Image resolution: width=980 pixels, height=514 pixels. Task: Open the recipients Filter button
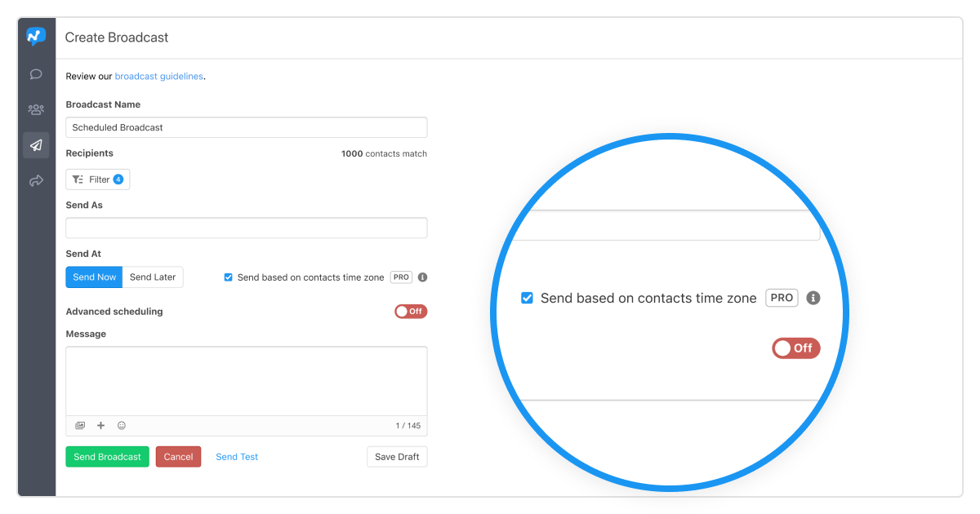click(x=97, y=179)
